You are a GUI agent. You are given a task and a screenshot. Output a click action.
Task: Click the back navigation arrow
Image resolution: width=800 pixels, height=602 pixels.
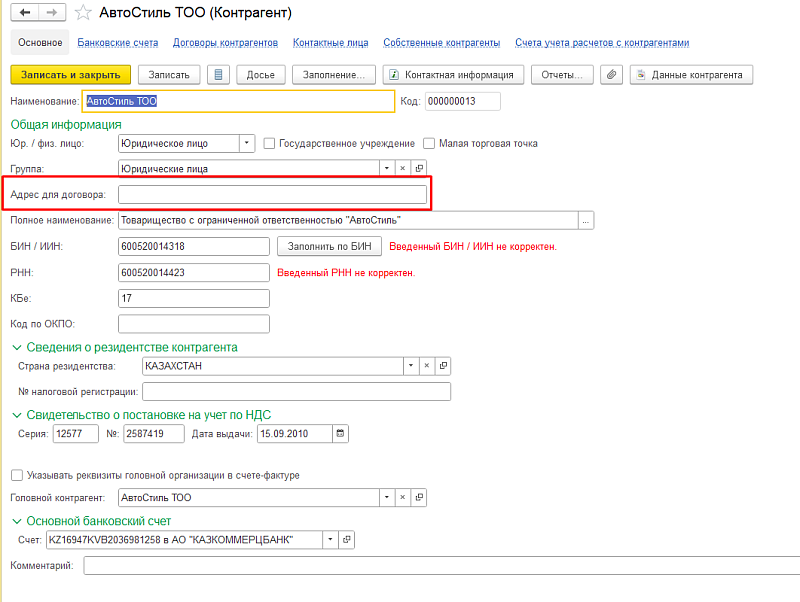click(25, 13)
